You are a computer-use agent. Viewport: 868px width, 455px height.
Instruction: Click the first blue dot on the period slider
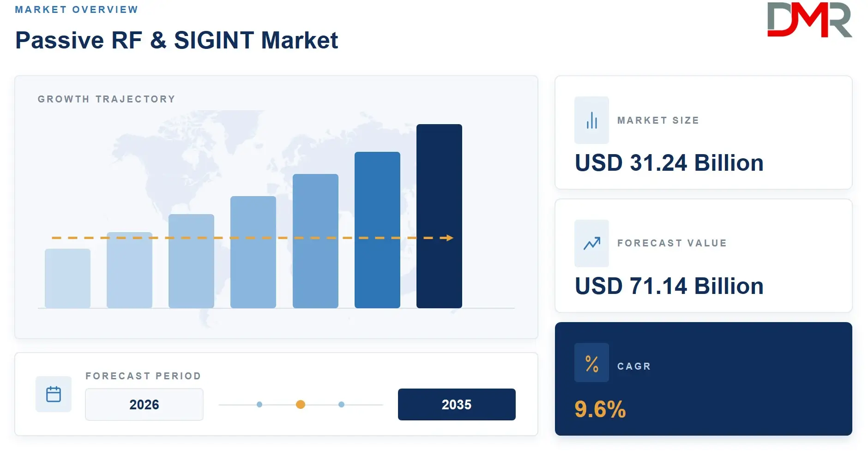click(259, 405)
